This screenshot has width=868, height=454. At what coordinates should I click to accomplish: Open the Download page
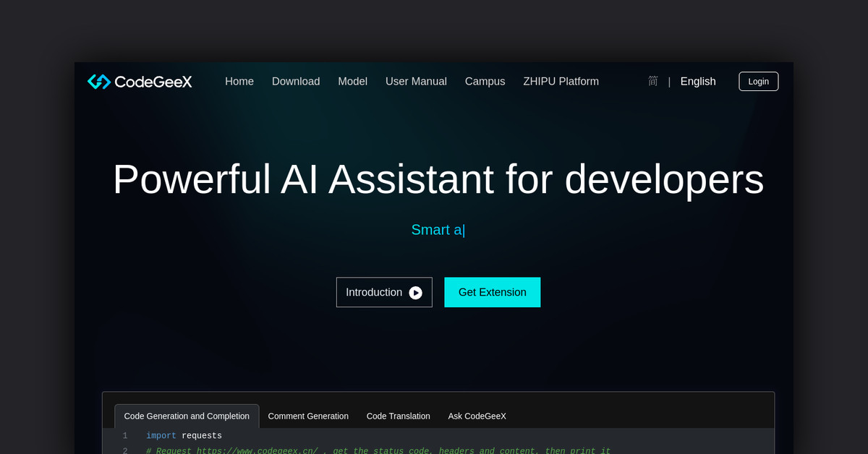click(x=296, y=81)
